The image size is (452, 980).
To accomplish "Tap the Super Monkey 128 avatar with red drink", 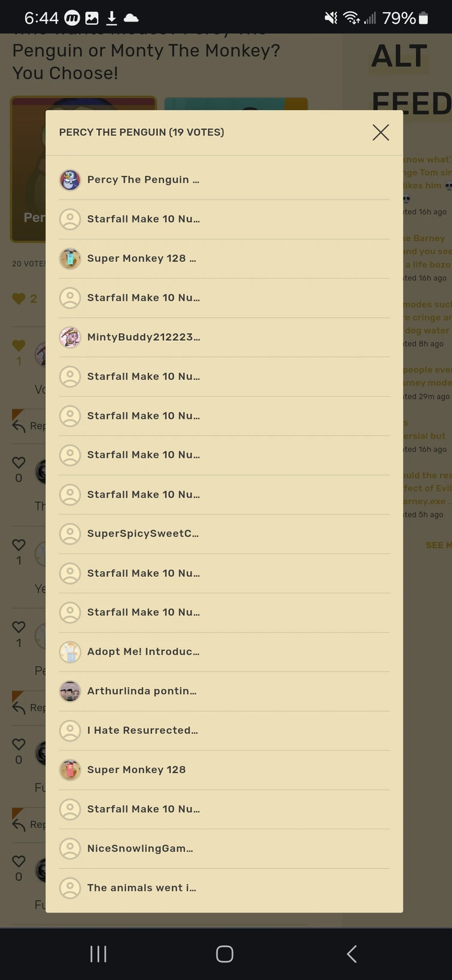I will point(70,770).
